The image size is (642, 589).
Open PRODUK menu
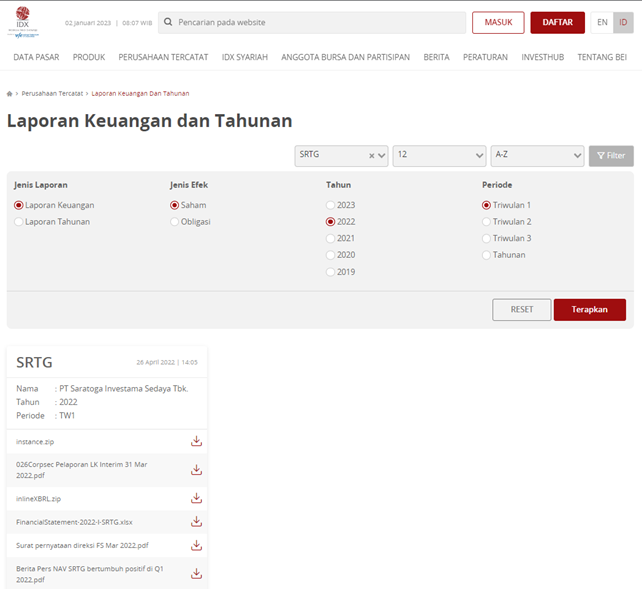point(89,57)
